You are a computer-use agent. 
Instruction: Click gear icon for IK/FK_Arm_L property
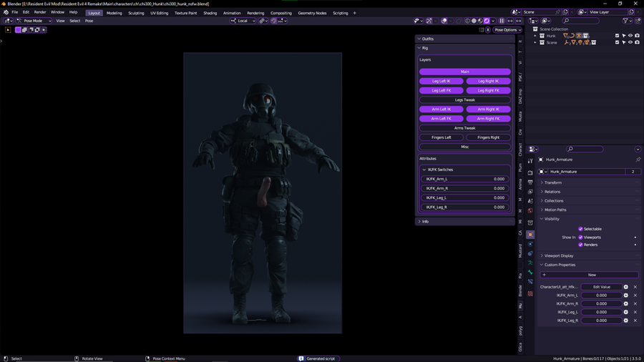[626, 295]
